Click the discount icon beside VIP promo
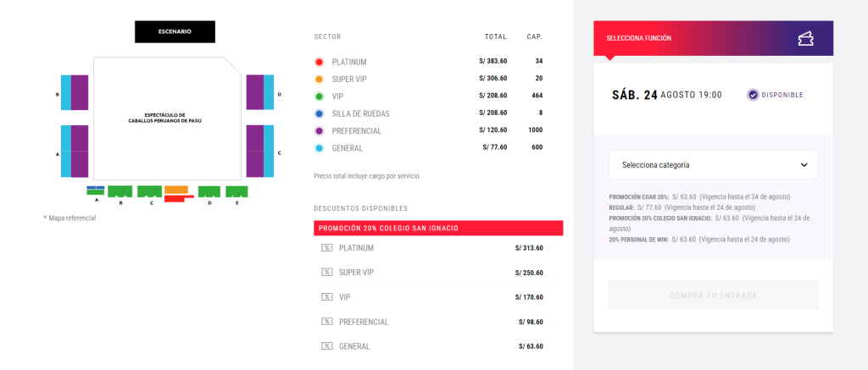Screen dimensions: 868x370 click(327, 297)
